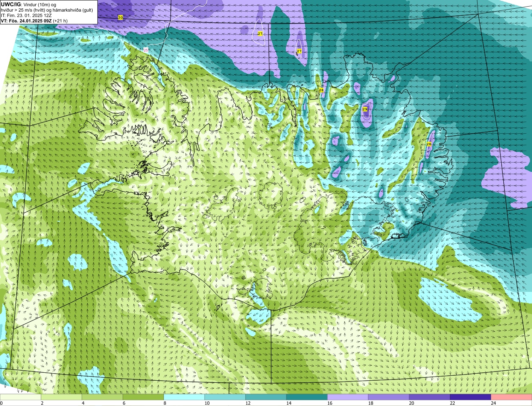Click the colour bar value 16
This screenshot has width=532, height=406.
[330, 403]
